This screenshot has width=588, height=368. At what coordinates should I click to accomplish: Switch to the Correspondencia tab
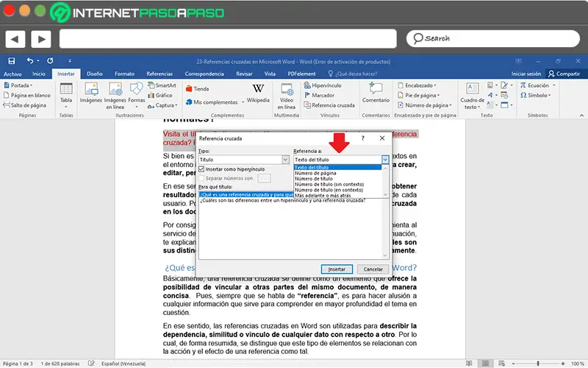point(204,74)
